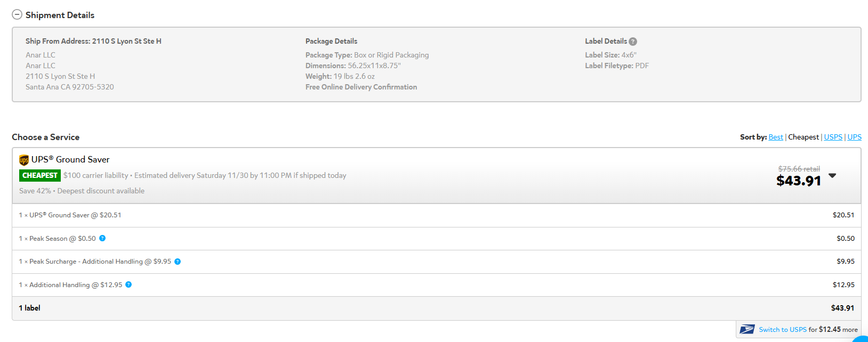Click the USPS eagle logo icon
This screenshot has width=868, height=342.
pyautogui.click(x=747, y=329)
